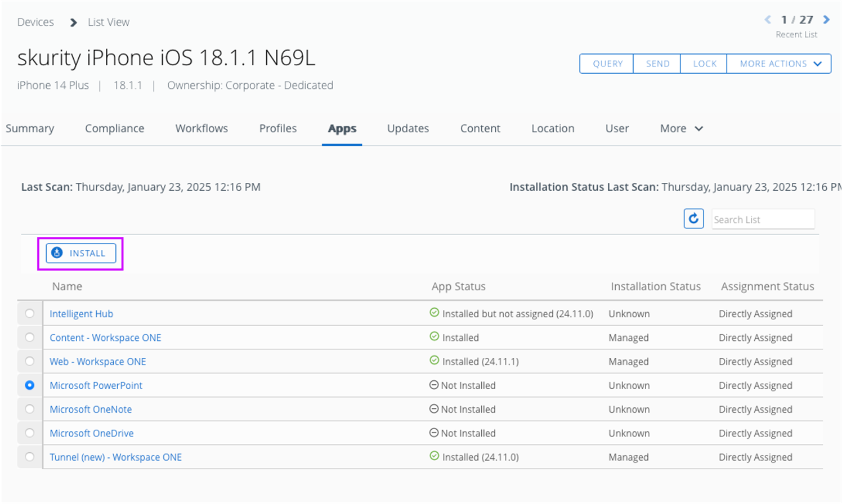Open the Microsoft PowerPoint app link

[x=96, y=386]
